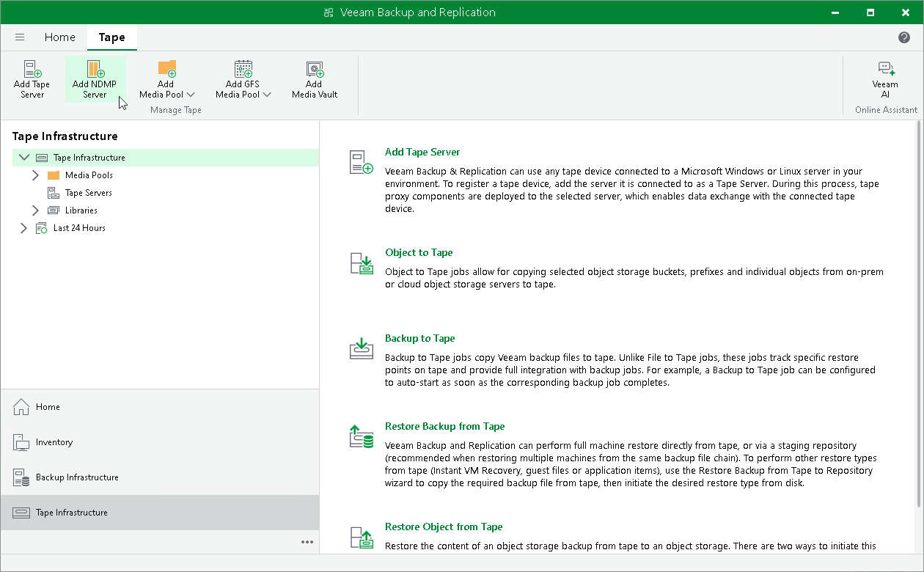The height and width of the screenshot is (572, 924).
Task: Select Media Pools in the tree
Action: coord(89,175)
